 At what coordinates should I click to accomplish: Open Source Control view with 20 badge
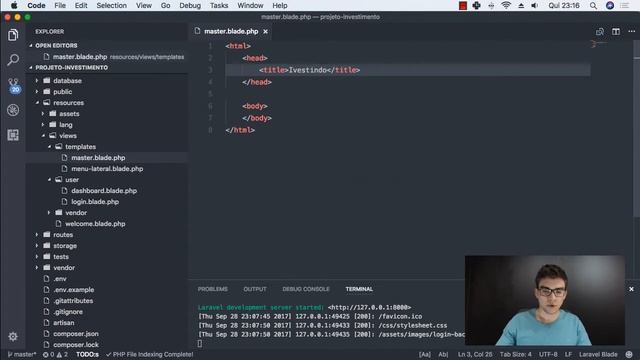(13, 85)
